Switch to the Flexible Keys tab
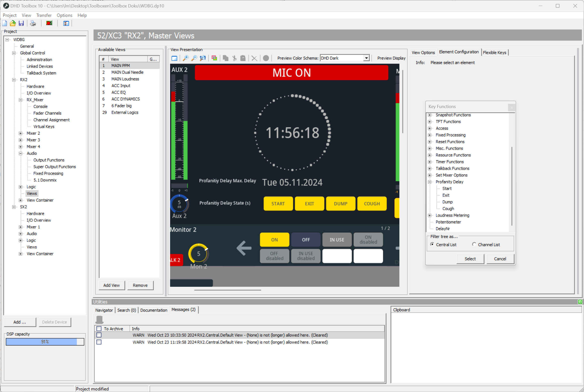584x392 pixels. [x=495, y=52]
